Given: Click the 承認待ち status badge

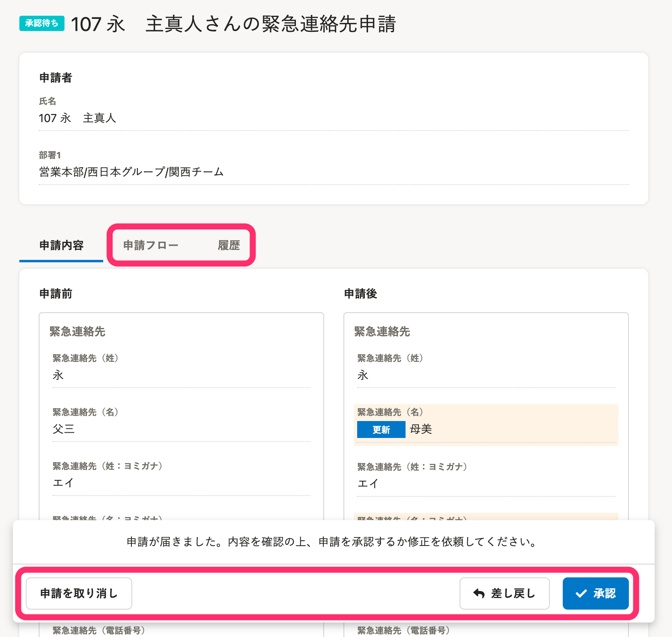Looking at the screenshot, I should click(x=42, y=23).
